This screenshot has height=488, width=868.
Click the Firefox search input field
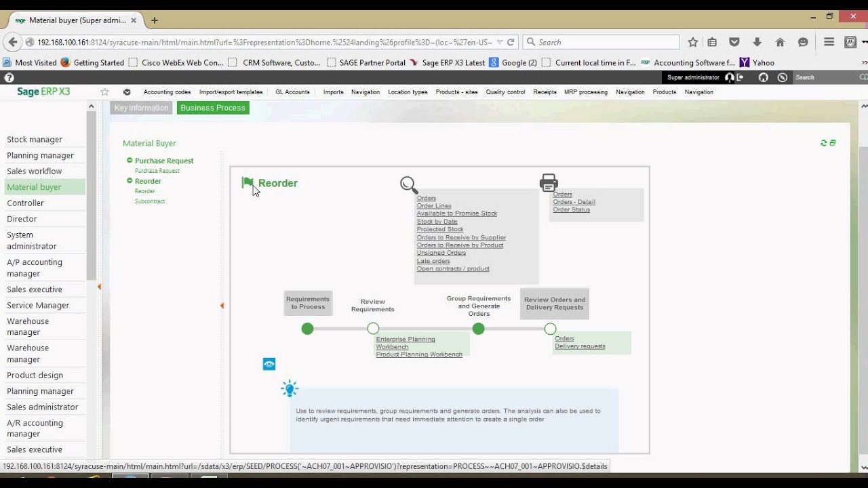pyautogui.click(x=601, y=42)
